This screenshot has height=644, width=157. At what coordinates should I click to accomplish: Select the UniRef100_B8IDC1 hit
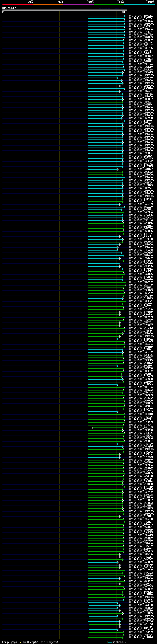coord(141,339)
